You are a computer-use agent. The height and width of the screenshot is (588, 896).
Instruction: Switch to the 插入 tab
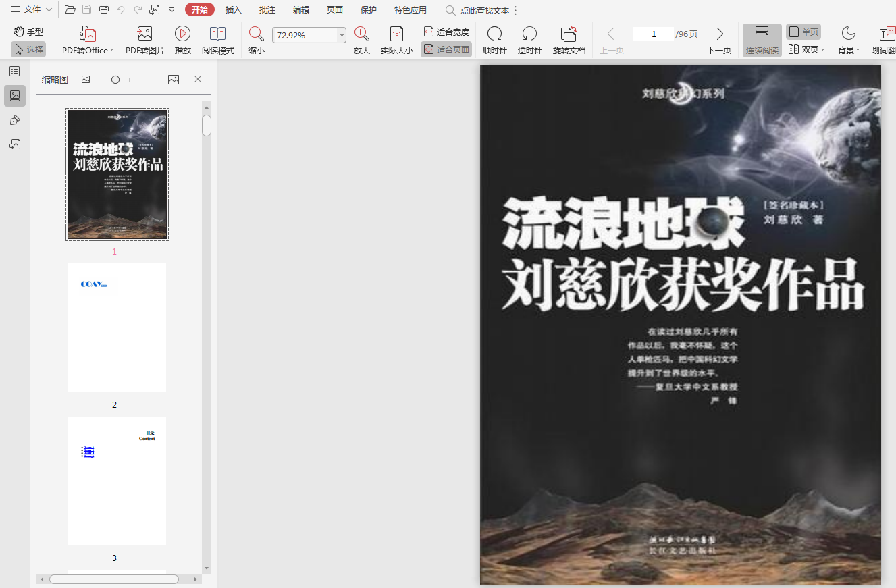pyautogui.click(x=233, y=10)
